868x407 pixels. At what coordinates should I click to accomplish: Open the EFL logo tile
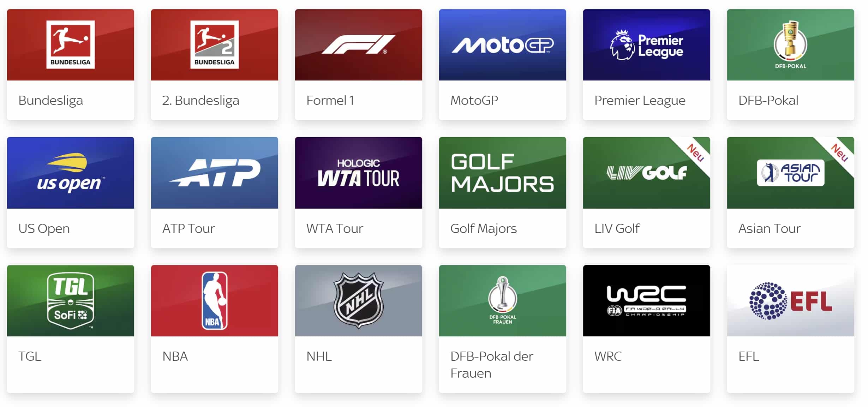791,301
